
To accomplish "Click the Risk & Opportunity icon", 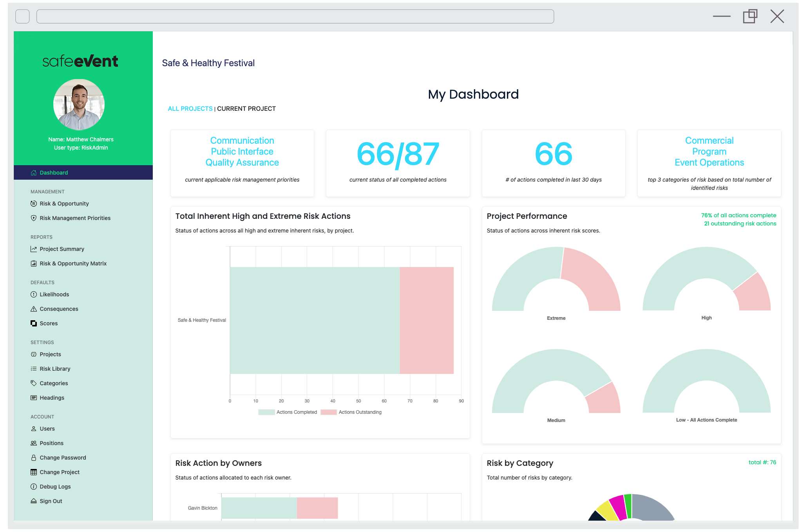I will pyautogui.click(x=34, y=204).
